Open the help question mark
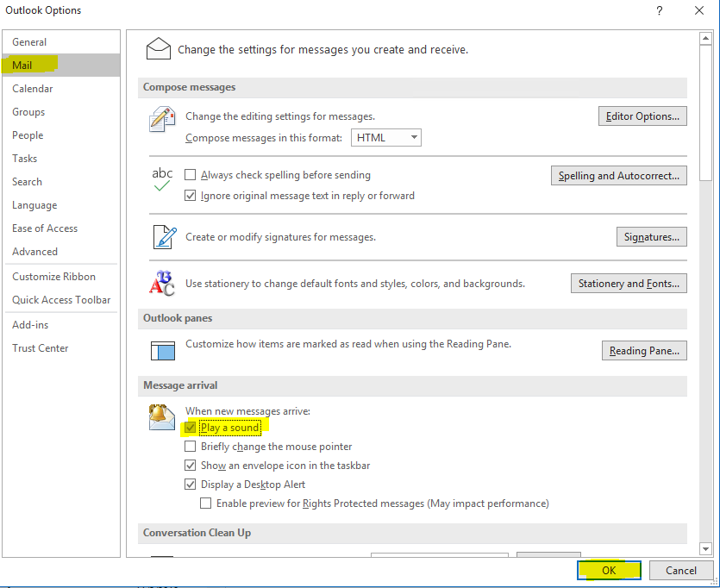Screen dimensions: 720x588 (660, 10)
